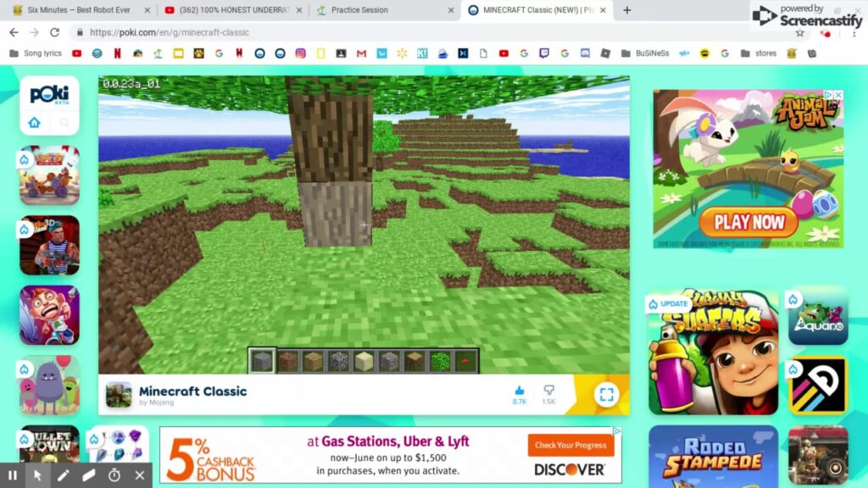
Task: Select the red brick block in the hotbar
Action: [x=287, y=361]
